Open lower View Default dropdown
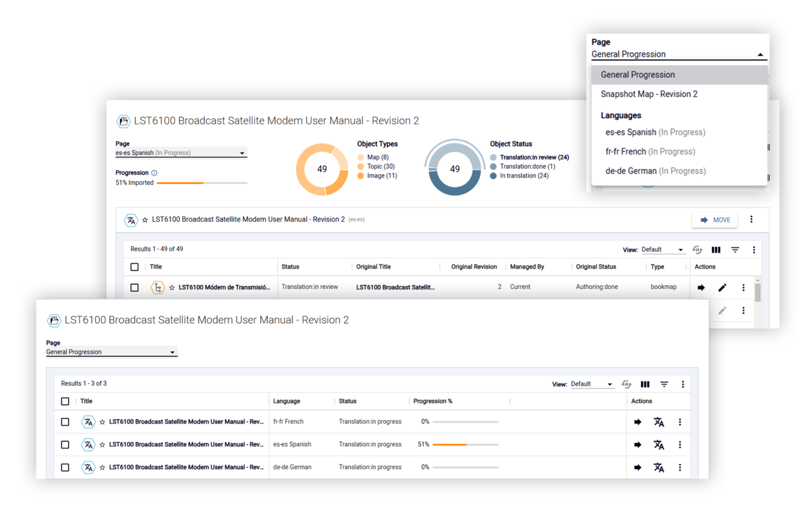812x512 pixels. coord(592,384)
